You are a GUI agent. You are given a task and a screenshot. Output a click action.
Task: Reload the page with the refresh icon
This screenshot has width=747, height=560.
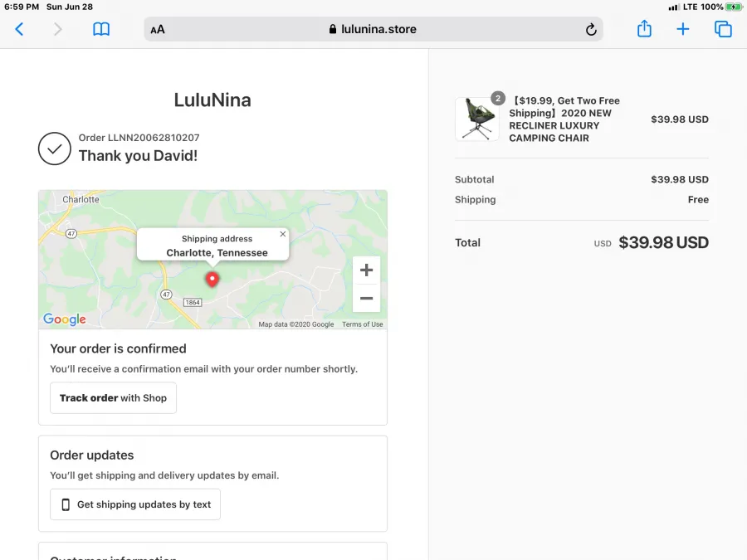click(x=591, y=30)
